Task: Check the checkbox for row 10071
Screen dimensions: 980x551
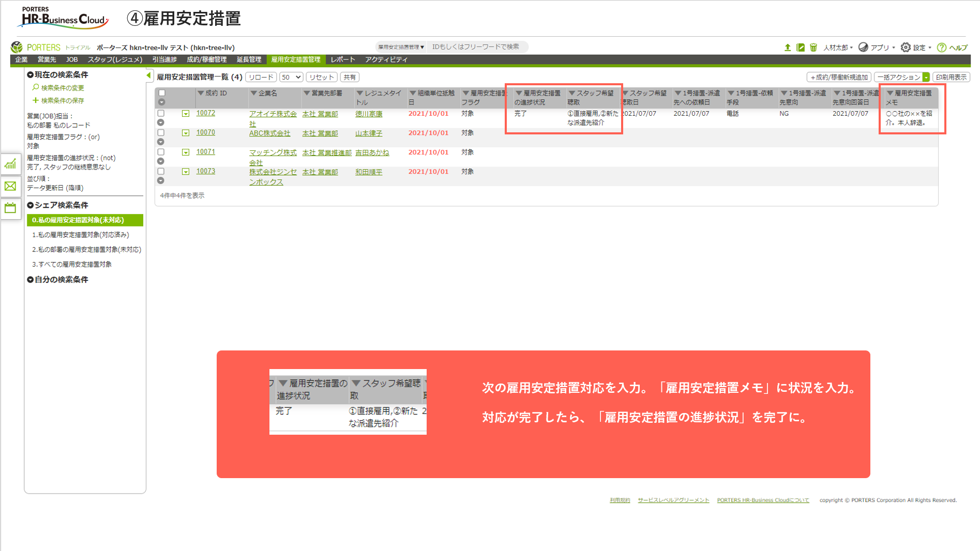Action: pos(161,152)
